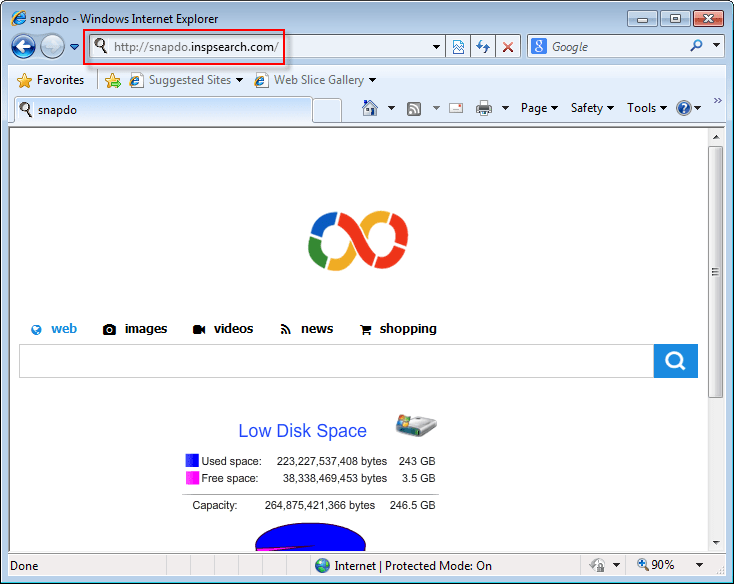734x584 pixels.
Task: Select the shopping search category
Action: [x=398, y=329]
